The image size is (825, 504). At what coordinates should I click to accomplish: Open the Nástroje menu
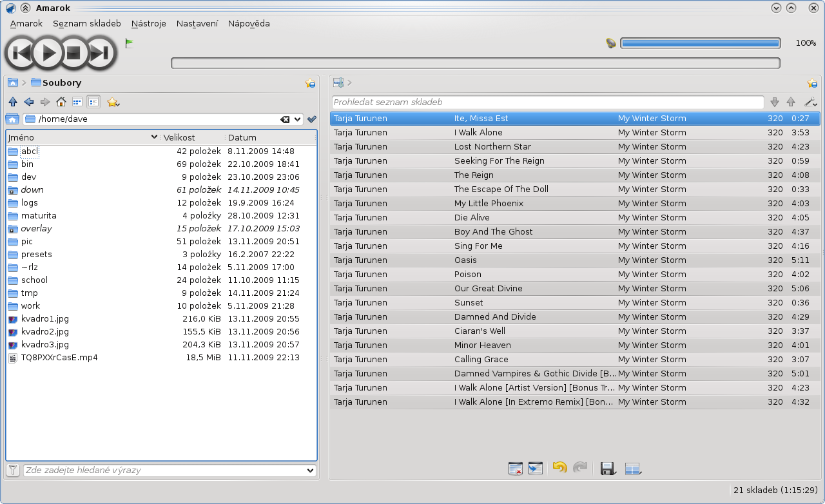149,23
